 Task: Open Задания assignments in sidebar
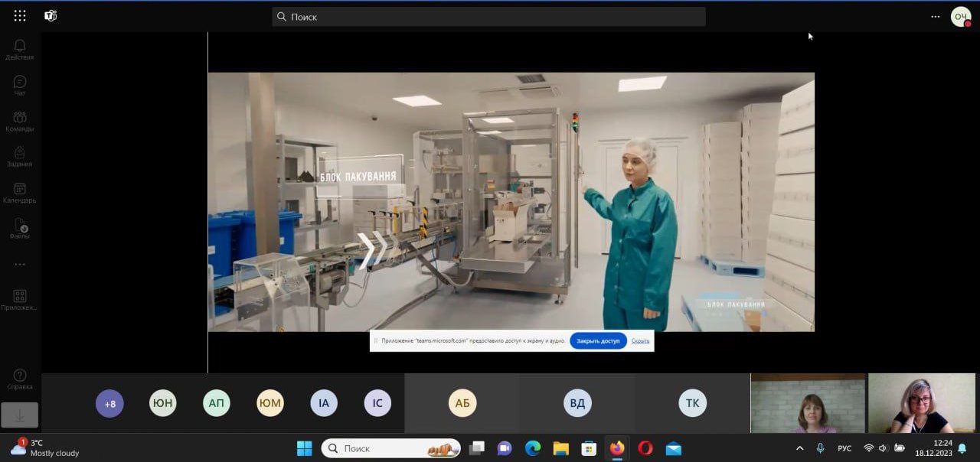point(20,157)
